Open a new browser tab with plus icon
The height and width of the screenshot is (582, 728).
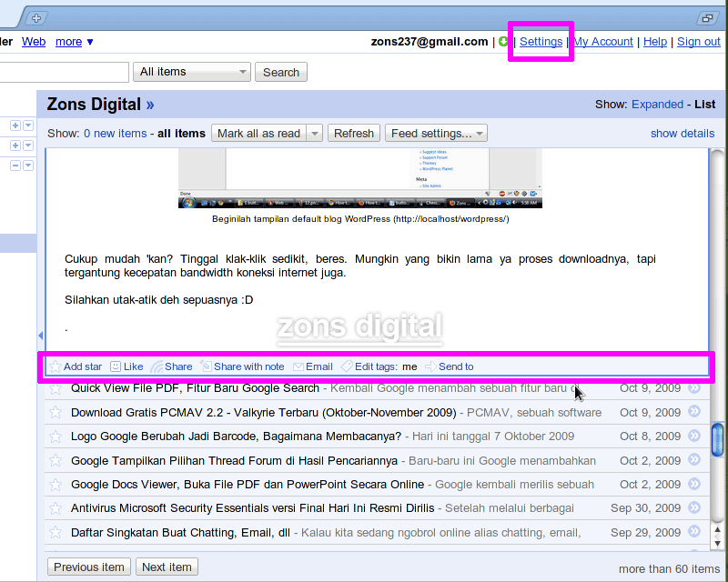point(36,18)
